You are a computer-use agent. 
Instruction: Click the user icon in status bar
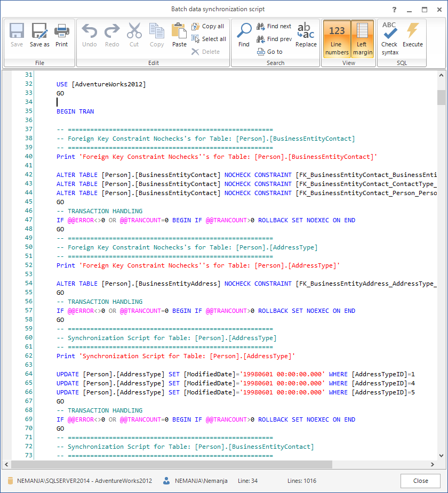click(166, 481)
